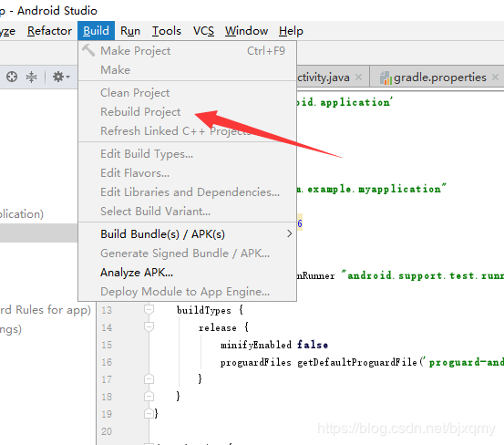The width and height of the screenshot is (504, 445).
Task: Click the Make Project hammer icon
Action: 88,50
